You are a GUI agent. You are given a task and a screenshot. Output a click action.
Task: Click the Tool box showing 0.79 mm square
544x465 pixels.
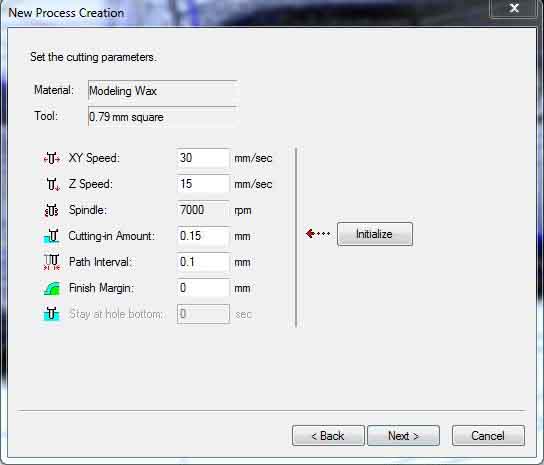pos(162,117)
